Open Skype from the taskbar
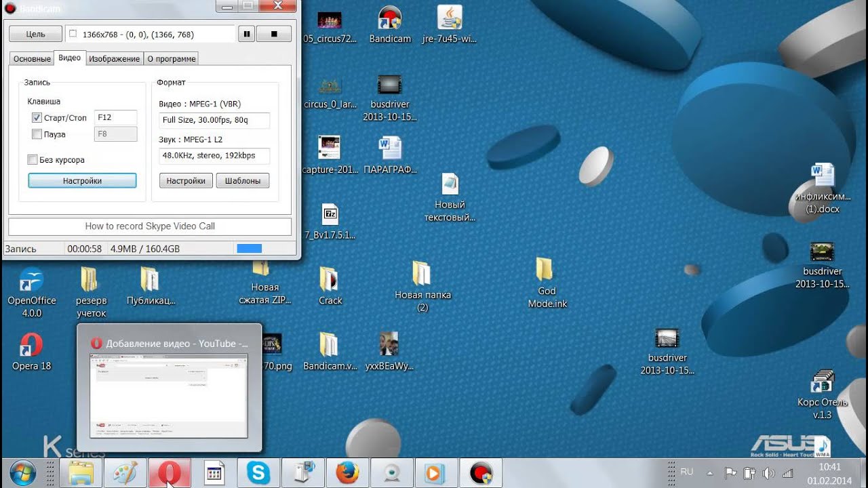The height and width of the screenshot is (488, 868). (258, 473)
